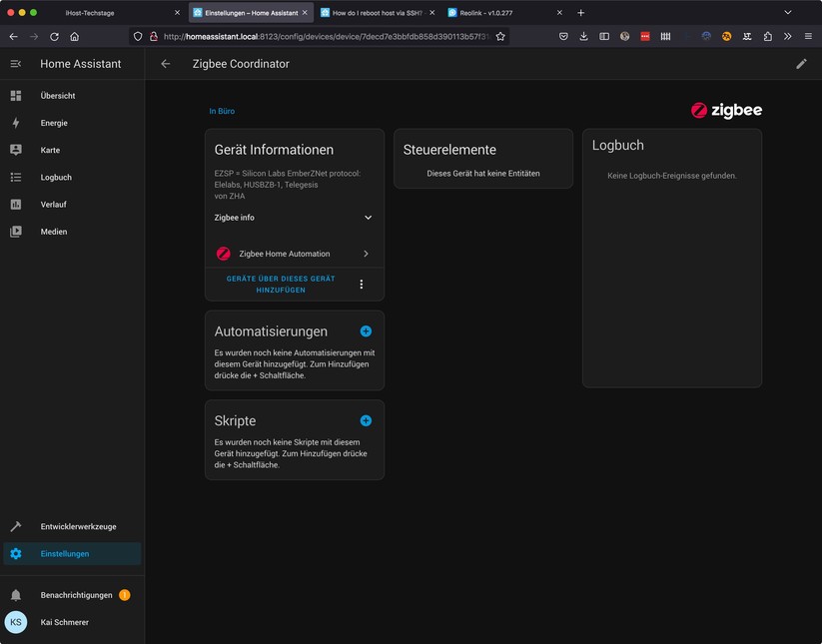Image resolution: width=822 pixels, height=644 pixels.
Task: Open the three-dot device options menu
Action: [x=362, y=284]
